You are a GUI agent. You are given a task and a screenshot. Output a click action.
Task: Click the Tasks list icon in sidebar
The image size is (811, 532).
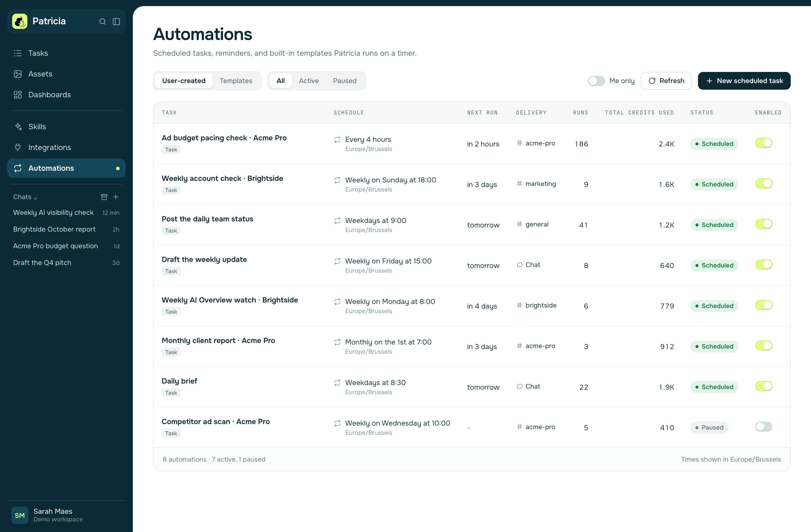[18, 53]
